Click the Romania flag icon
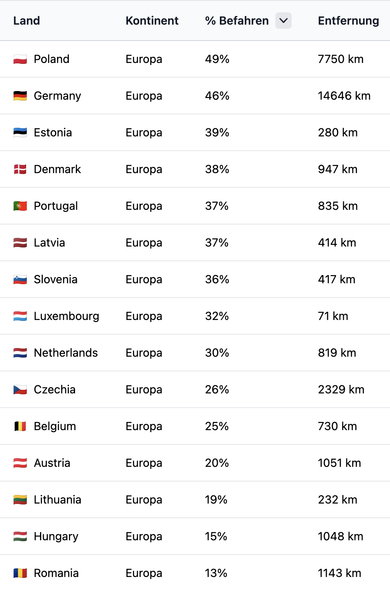This screenshot has width=390, height=591. pos(20,573)
